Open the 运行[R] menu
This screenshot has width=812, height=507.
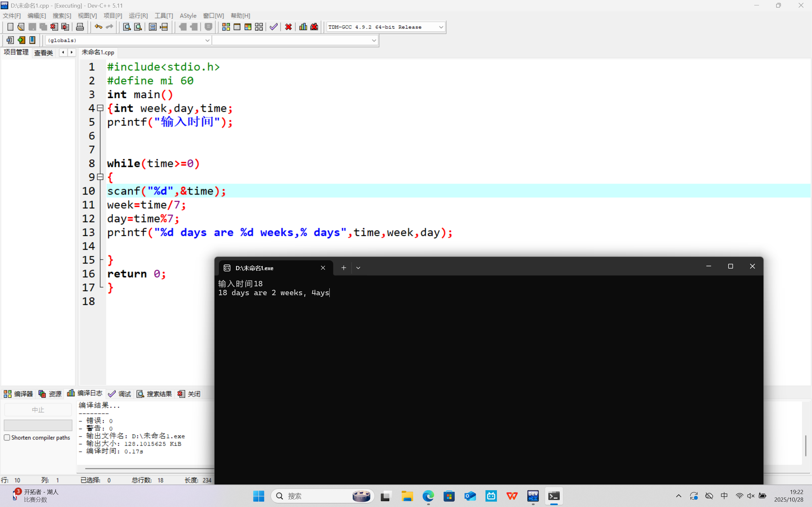(x=138, y=16)
